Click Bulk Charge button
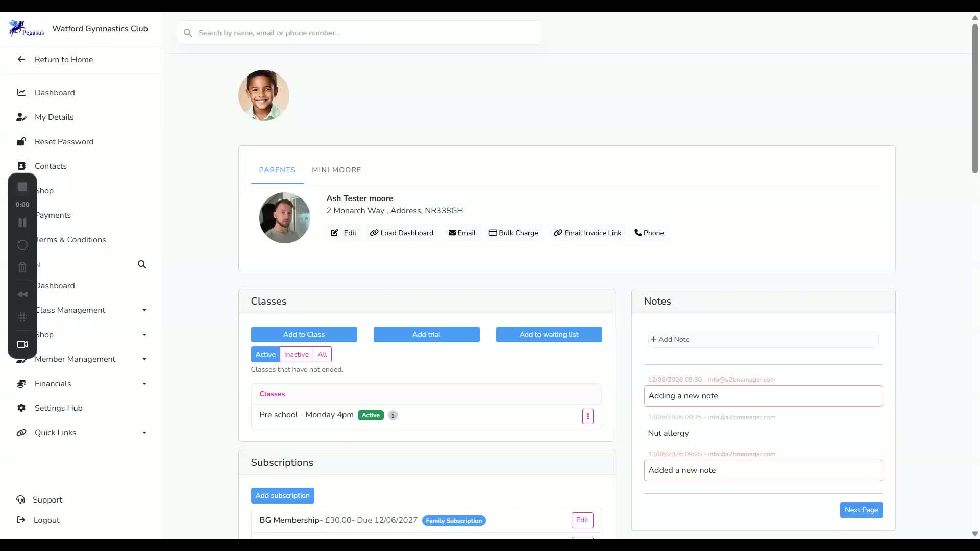980x551 pixels. (x=513, y=233)
